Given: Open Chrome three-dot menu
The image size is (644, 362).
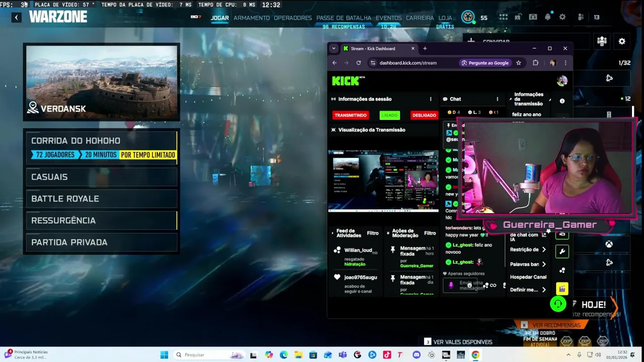Looking at the screenshot, I should point(565,63).
